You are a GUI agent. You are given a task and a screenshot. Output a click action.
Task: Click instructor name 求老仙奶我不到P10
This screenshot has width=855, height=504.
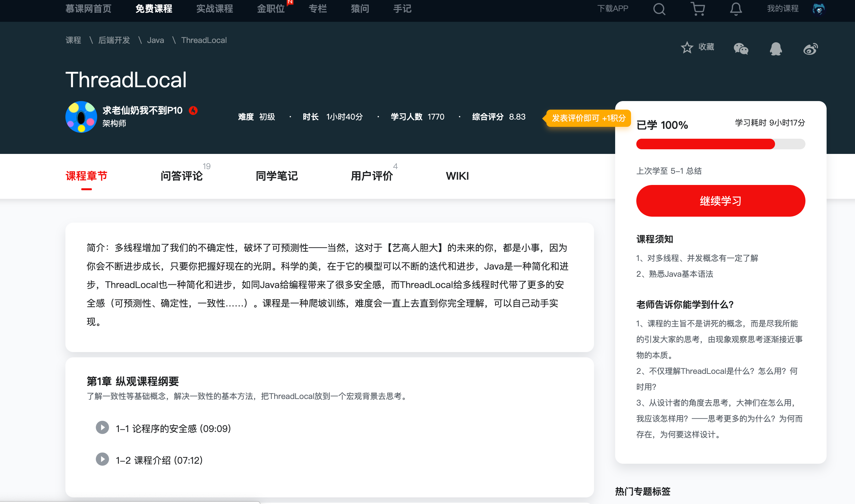tap(142, 110)
